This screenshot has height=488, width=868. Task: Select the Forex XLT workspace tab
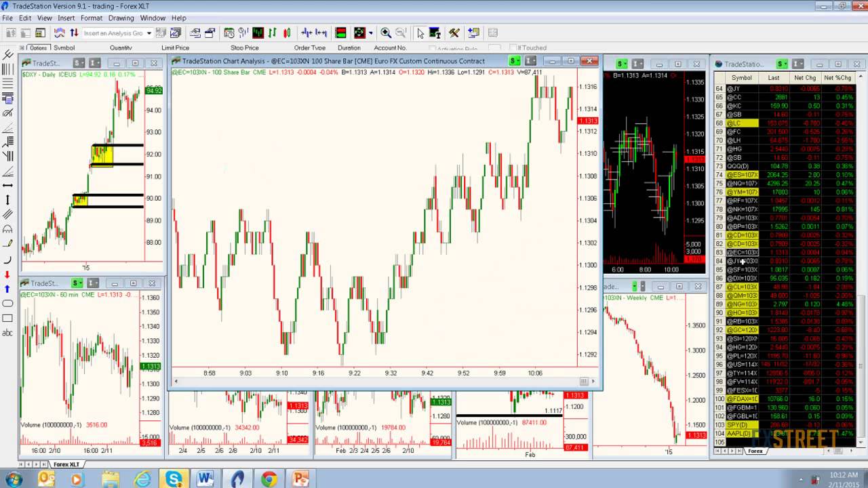click(66, 464)
